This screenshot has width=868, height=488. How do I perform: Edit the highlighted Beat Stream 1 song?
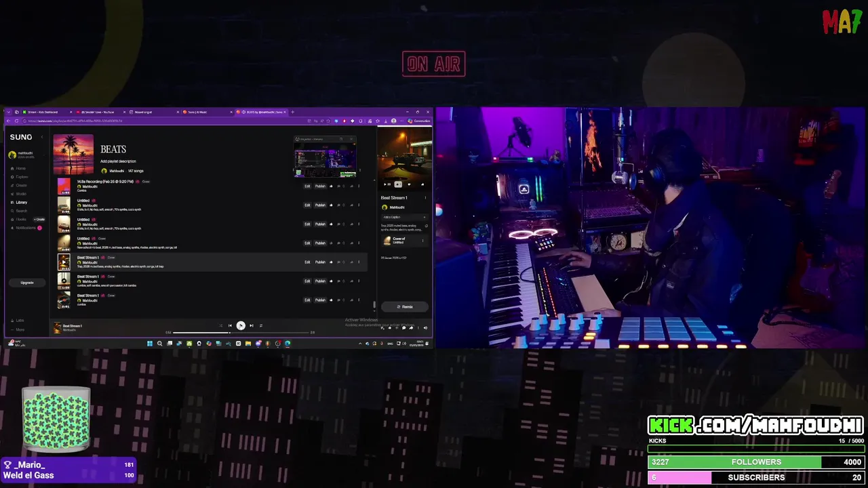pyautogui.click(x=307, y=262)
